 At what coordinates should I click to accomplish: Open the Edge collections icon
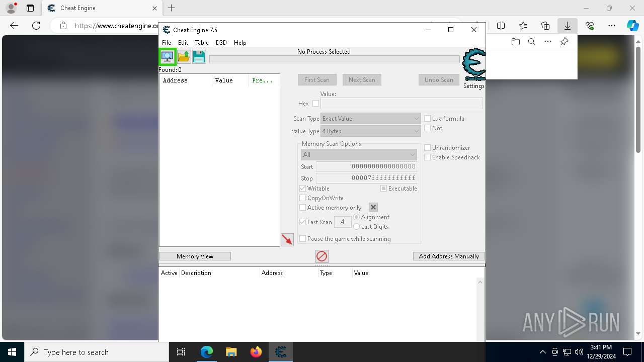545,26
